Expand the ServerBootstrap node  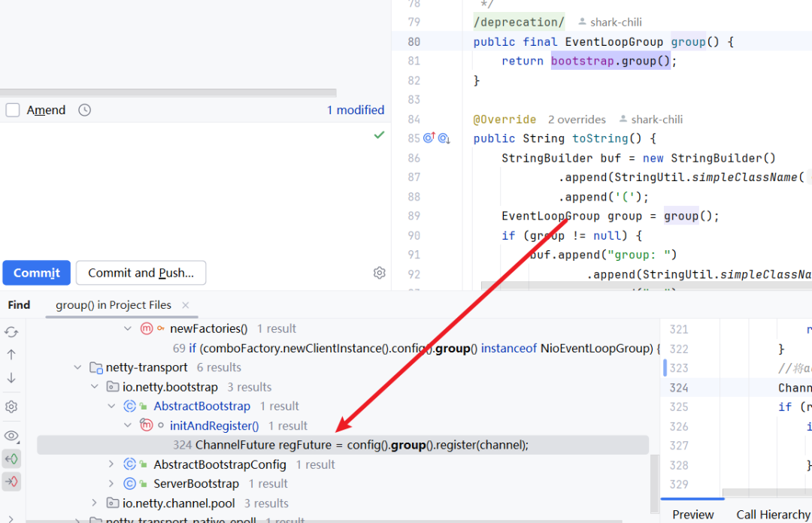pos(111,484)
